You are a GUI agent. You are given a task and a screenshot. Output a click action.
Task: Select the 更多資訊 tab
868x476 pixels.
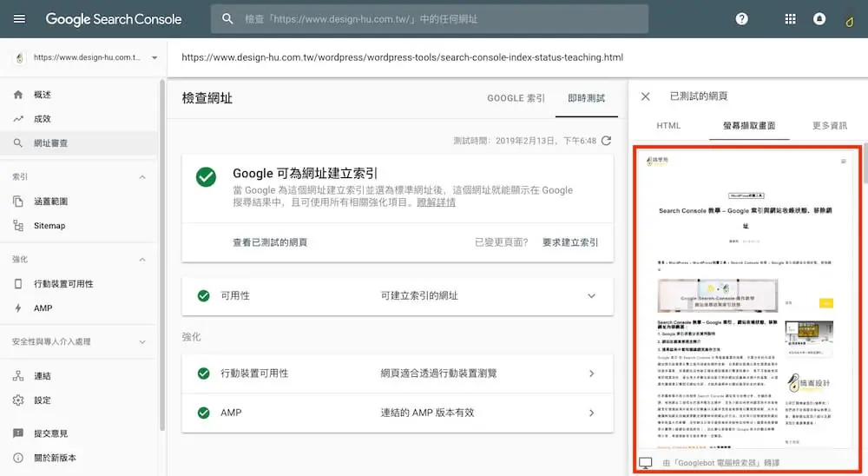click(x=829, y=126)
